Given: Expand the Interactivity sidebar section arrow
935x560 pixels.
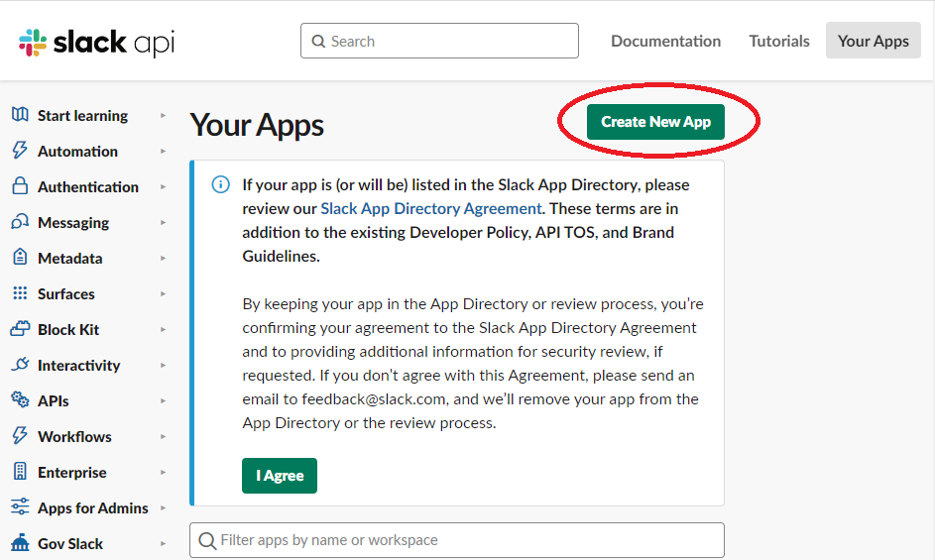Looking at the screenshot, I should point(164,366).
